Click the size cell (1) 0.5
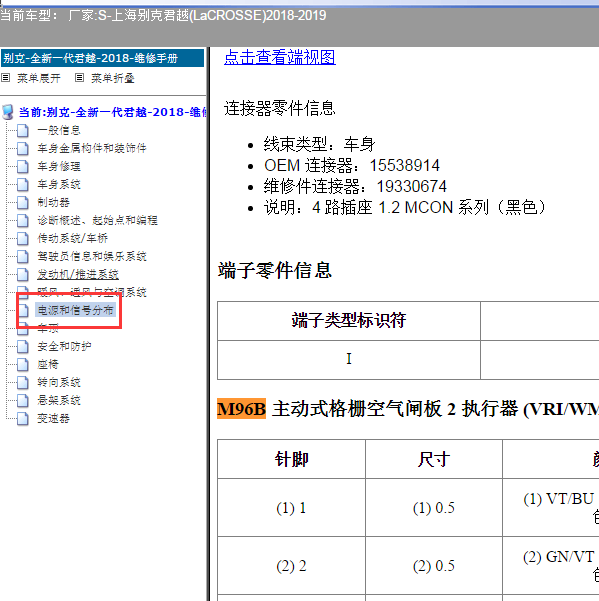The image size is (599, 601). [434, 508]
